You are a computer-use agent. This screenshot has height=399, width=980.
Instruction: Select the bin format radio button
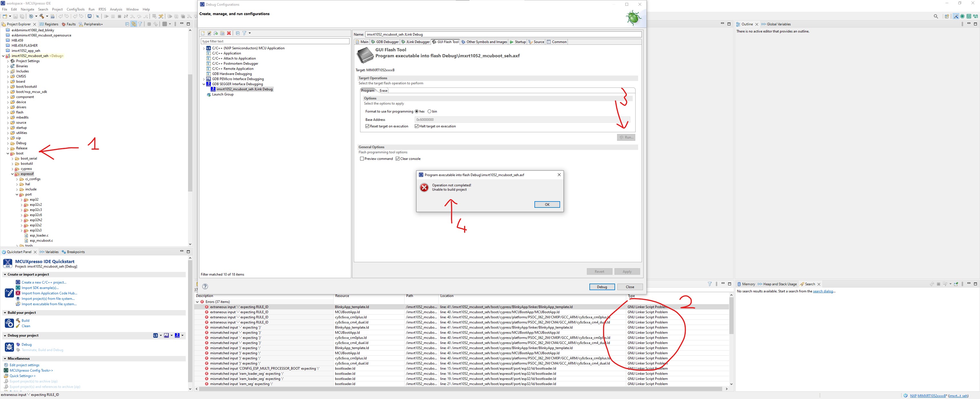[430, 111]
